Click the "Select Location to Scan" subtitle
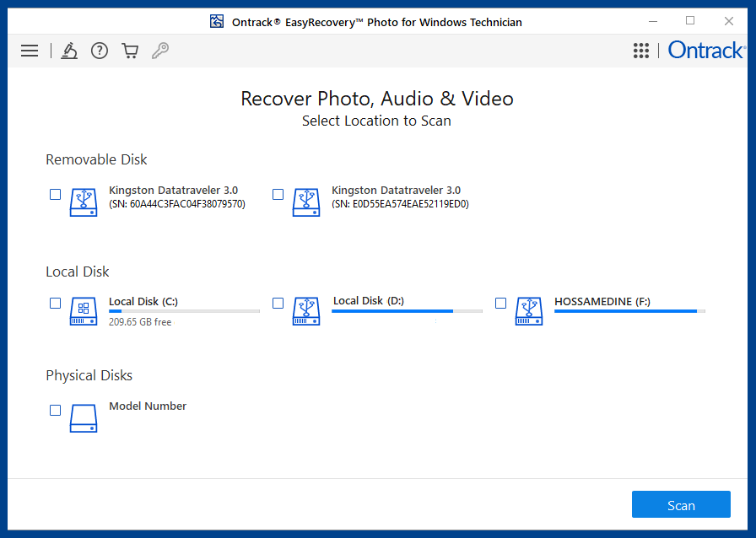756x538 pixels. click(x=376, y=121)
